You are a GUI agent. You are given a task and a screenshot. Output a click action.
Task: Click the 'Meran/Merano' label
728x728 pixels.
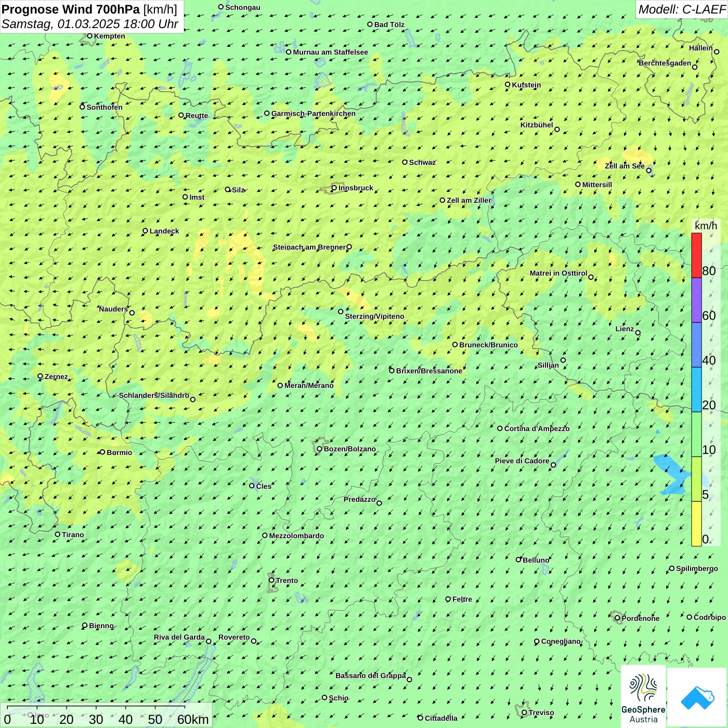[x=309, y=385]
